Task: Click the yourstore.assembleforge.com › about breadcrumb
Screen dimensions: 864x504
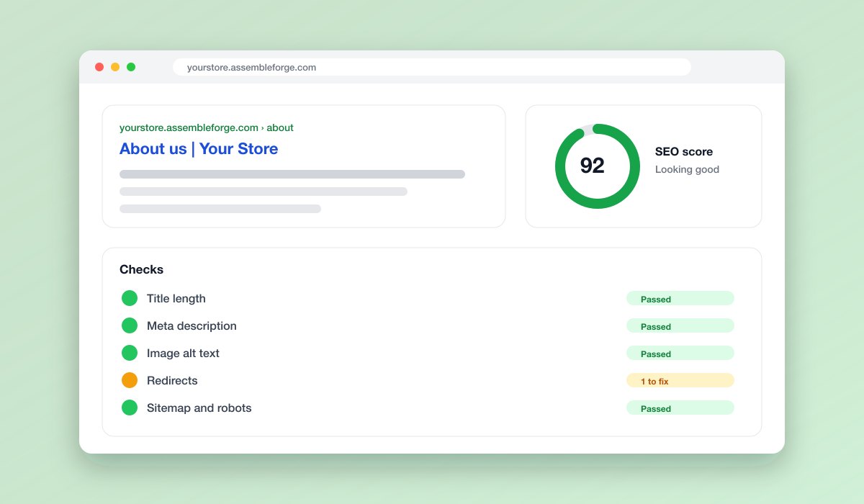Action: [207, 127]
